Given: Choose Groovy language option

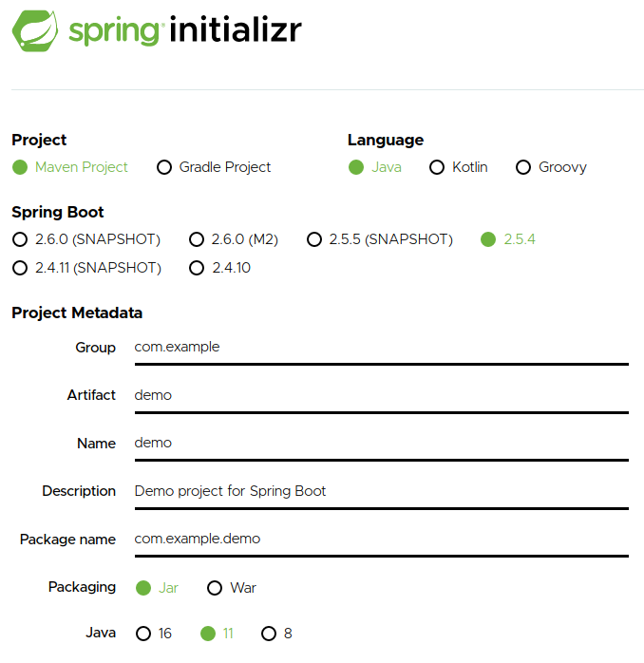Looking at the screenshot, I should point(523,167).
